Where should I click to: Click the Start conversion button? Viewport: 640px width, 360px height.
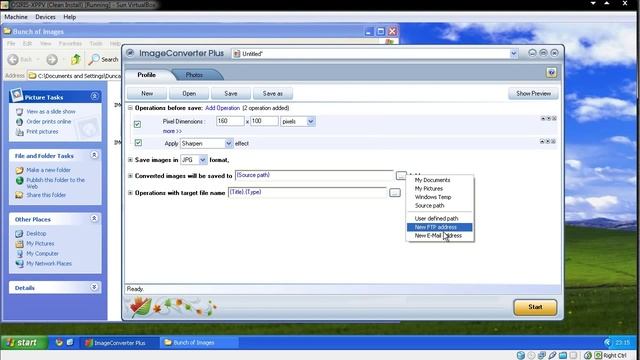click(535, 307)
